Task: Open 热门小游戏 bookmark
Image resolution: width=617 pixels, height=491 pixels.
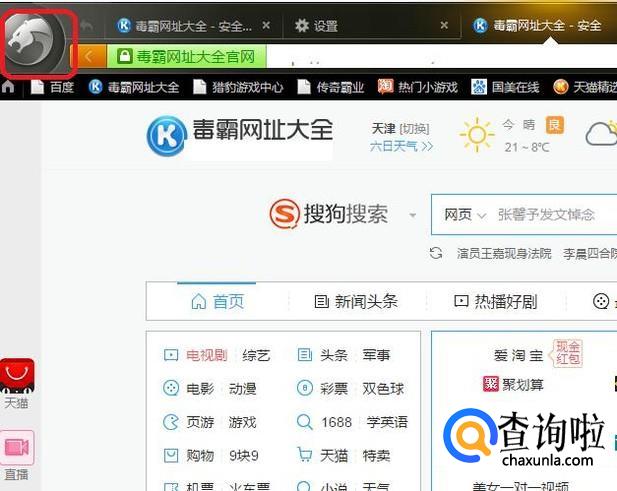Action: [x=417, y=87]
